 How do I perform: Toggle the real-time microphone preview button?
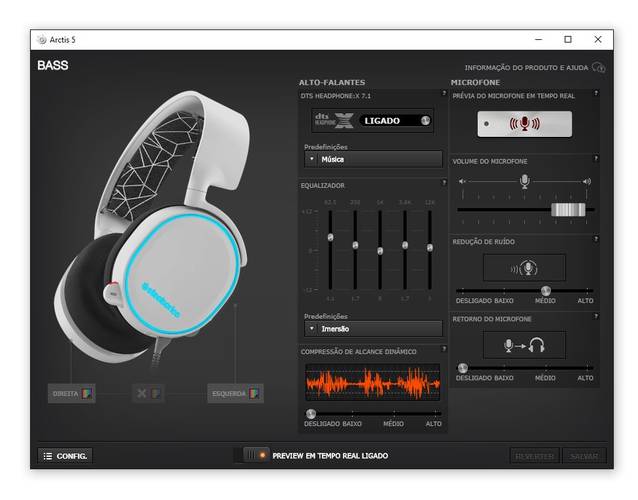(524, 124)
